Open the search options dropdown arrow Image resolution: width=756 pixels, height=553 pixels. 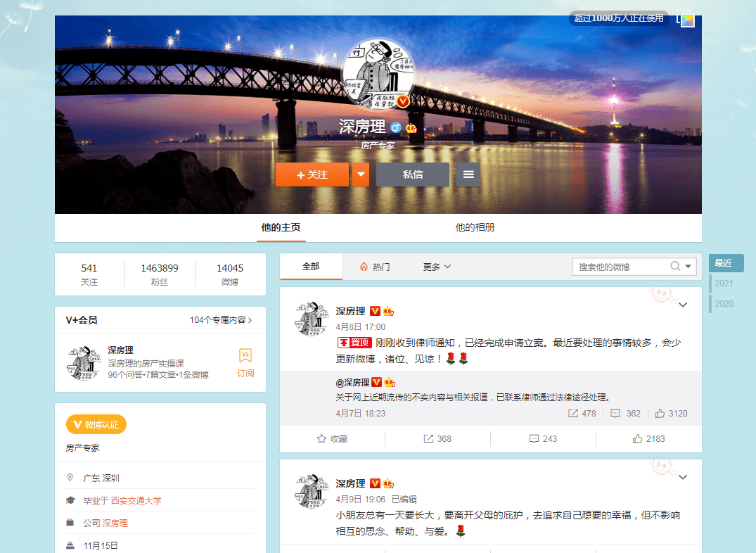pyautogui.click(x=688, y=267)
